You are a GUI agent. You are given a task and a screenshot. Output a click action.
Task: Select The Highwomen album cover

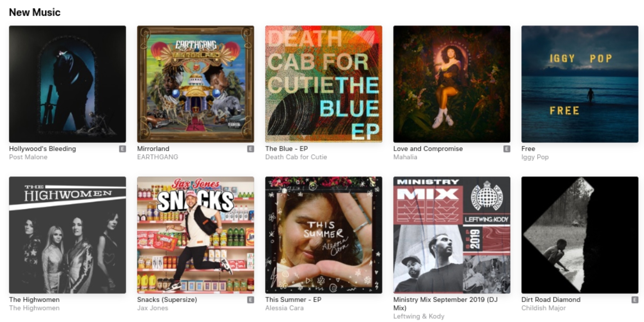67,235
